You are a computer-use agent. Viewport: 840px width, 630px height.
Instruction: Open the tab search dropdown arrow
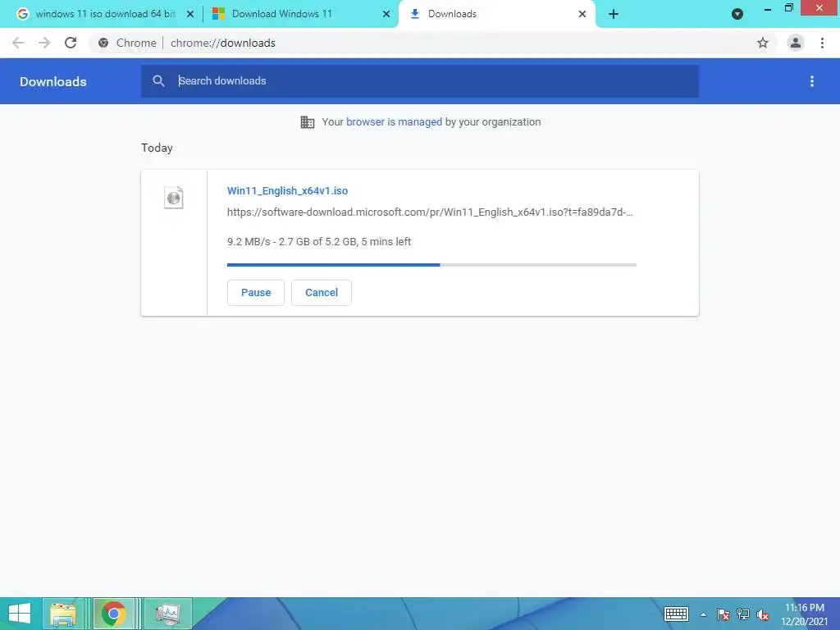pos(737,15)
